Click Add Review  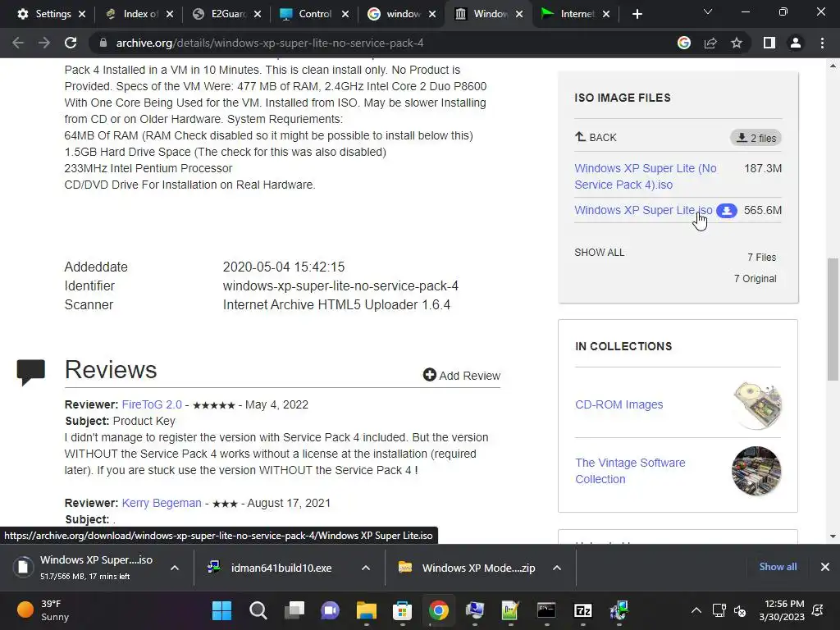point(461,375)
